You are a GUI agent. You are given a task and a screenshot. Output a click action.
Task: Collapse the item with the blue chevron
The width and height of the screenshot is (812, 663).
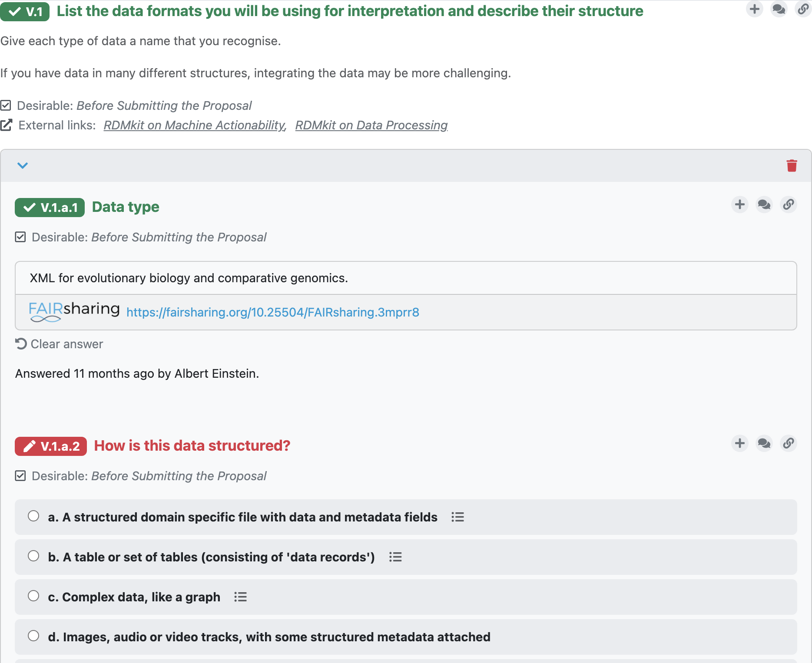[x=23, y=165]
